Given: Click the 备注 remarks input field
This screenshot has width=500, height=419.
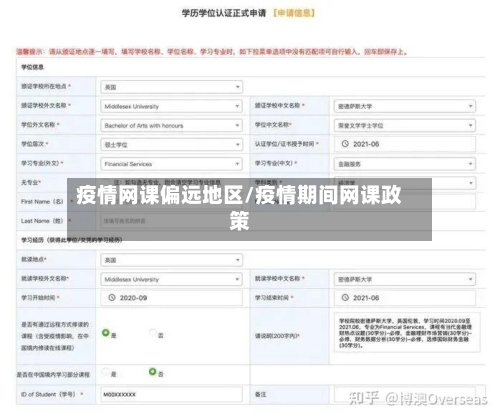Looking at the screenshot, I should click(405, 394).
